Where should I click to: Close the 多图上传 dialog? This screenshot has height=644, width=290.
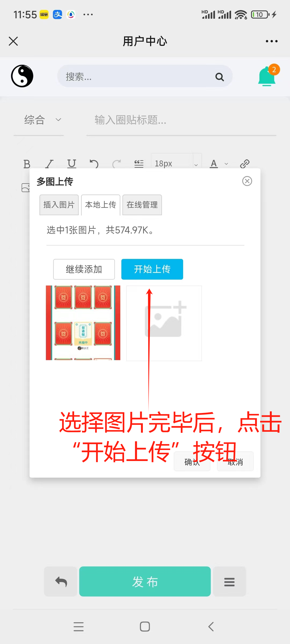(x=247, y=181)
